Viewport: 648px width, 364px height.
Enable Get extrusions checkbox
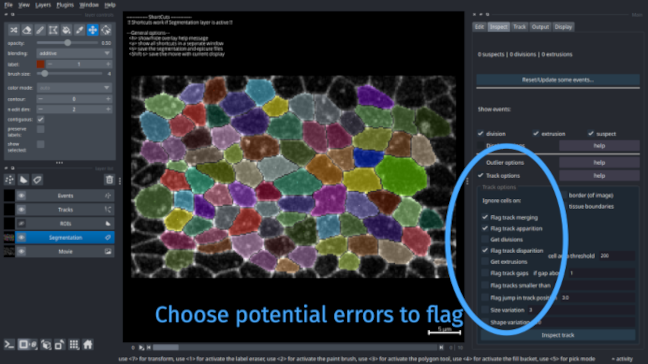tap(485, 262)
